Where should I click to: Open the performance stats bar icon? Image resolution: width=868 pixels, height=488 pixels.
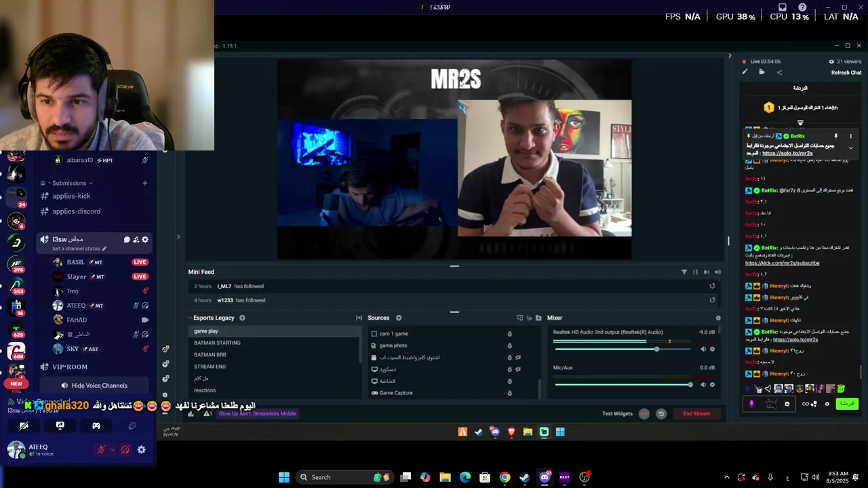point(191,413)
